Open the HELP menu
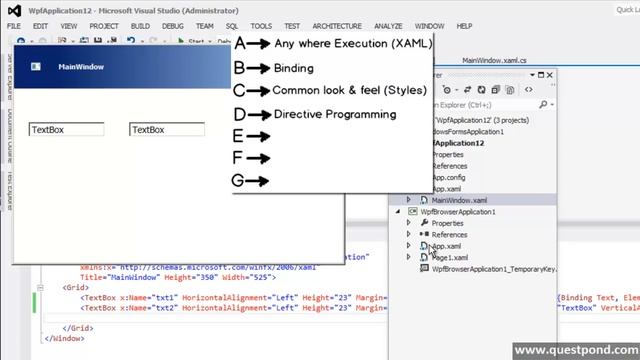The image size is (640, 360). [464, 26]
